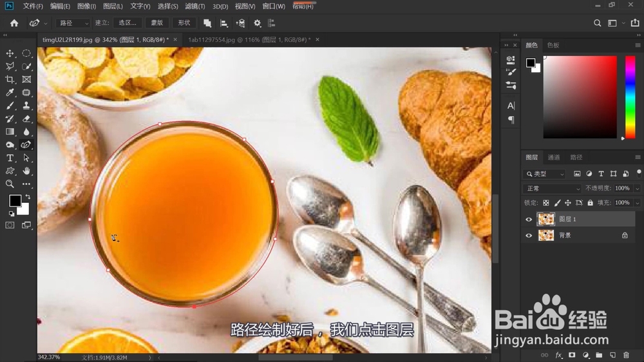
Task: Toggle pixel layer filter
Action: point(577,174)
